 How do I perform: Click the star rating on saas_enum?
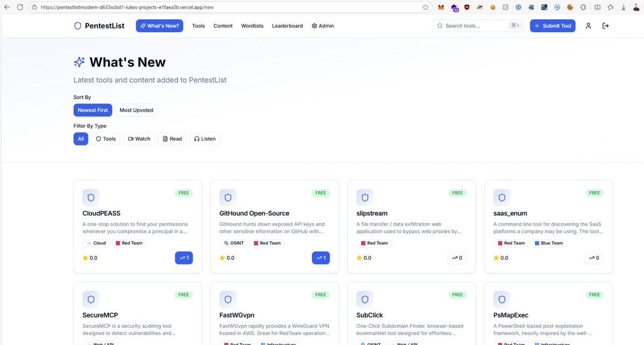(501, 258)
